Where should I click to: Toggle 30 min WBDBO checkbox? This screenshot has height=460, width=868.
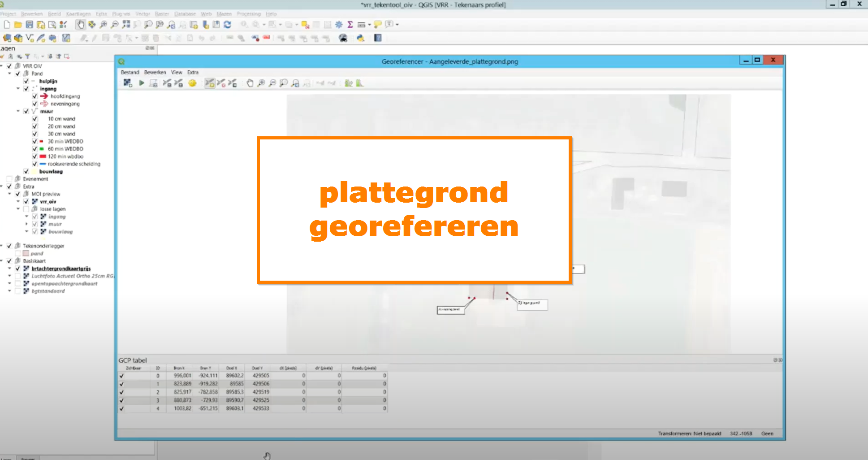coord(35,141)
